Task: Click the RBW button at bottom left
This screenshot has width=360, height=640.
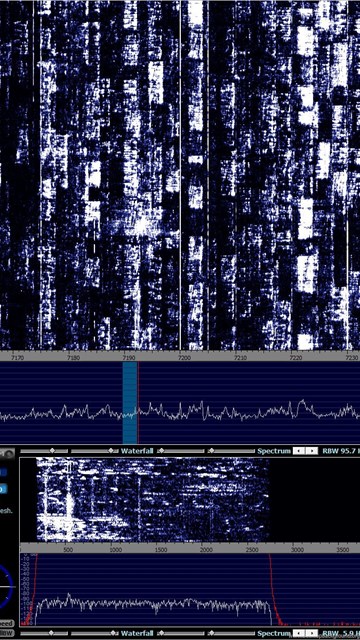Action: [x=6, y=633]
